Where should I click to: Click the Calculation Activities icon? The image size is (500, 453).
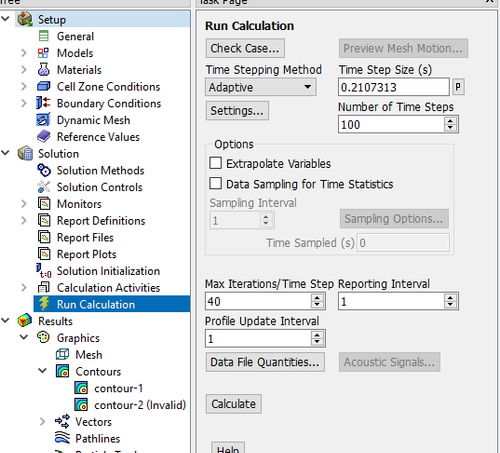[x=44, y=287]
